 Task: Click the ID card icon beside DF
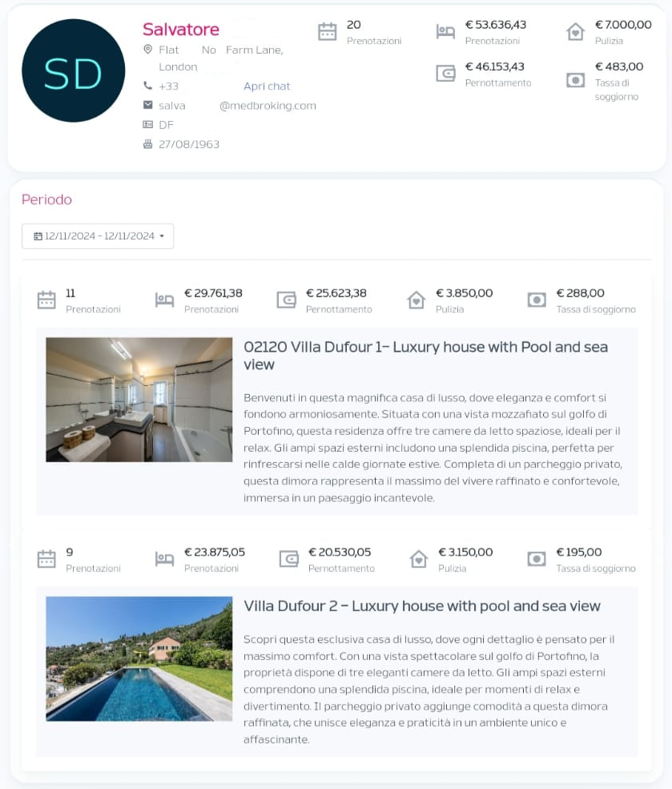pos(147,124)
